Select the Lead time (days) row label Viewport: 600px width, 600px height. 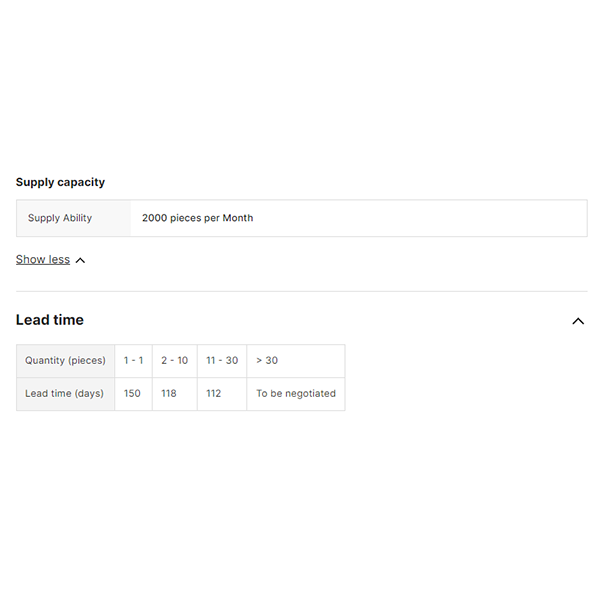pos(65,393)
